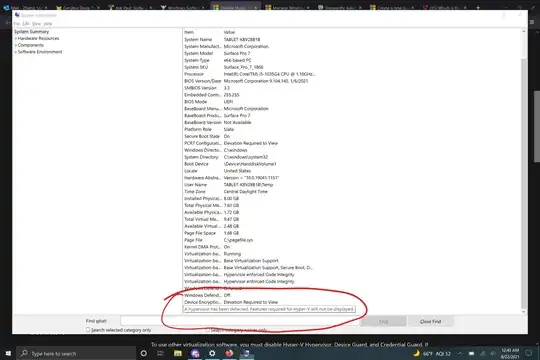
Task: Open a new browser tab with plus button
Action: (x=478, y=7)
